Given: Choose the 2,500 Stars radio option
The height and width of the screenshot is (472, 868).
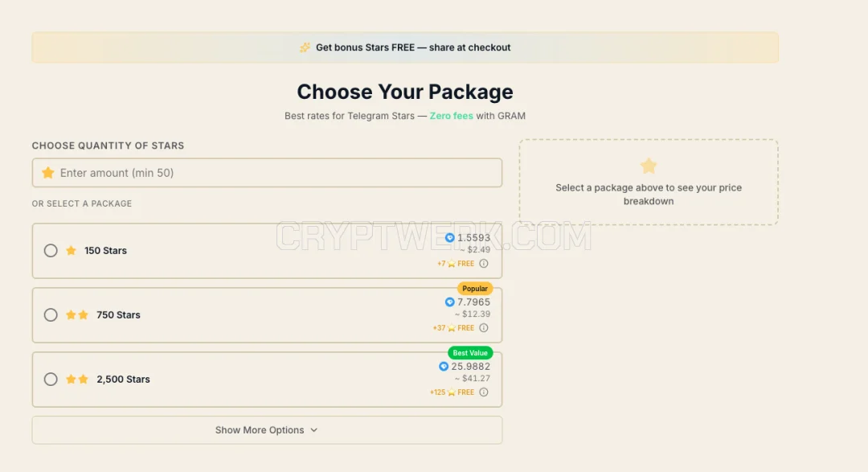Looking at the screenshot, I should [x=51, y=379].
